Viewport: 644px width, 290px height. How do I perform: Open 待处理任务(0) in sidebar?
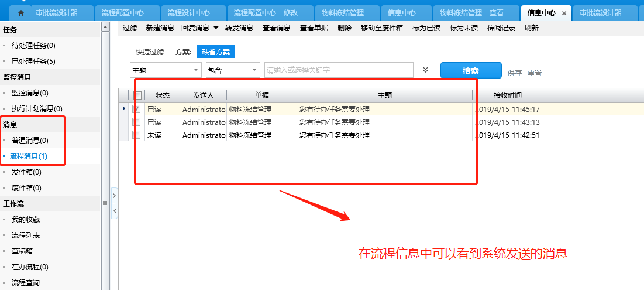(33, 45)
